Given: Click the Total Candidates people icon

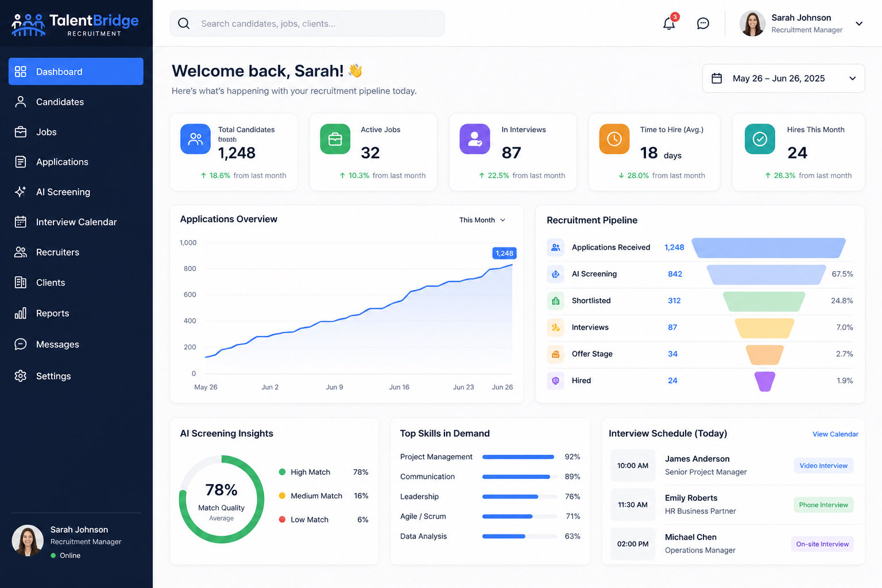Looking at the screenshot, I should [x=195, y=139].
